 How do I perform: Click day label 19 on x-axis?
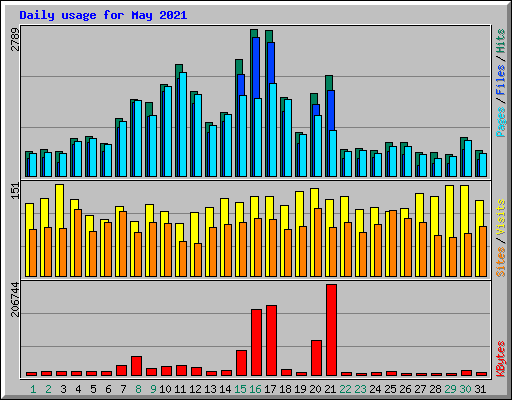(300, 389)
